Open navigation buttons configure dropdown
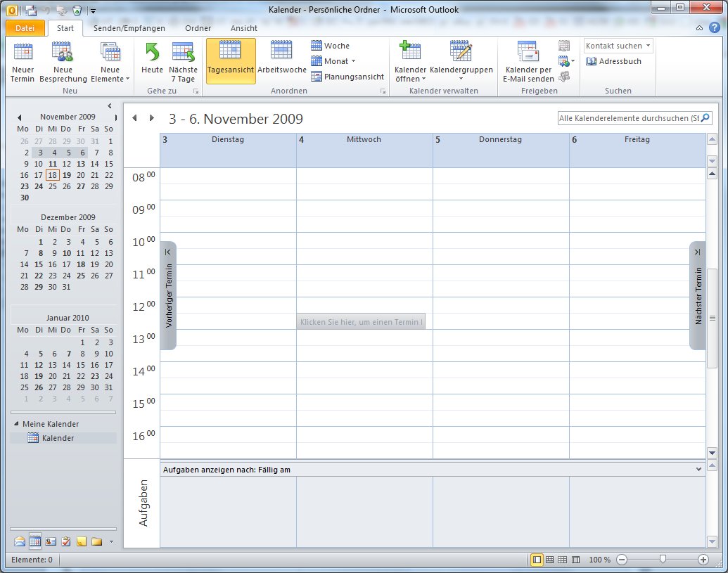 point(111,541)
